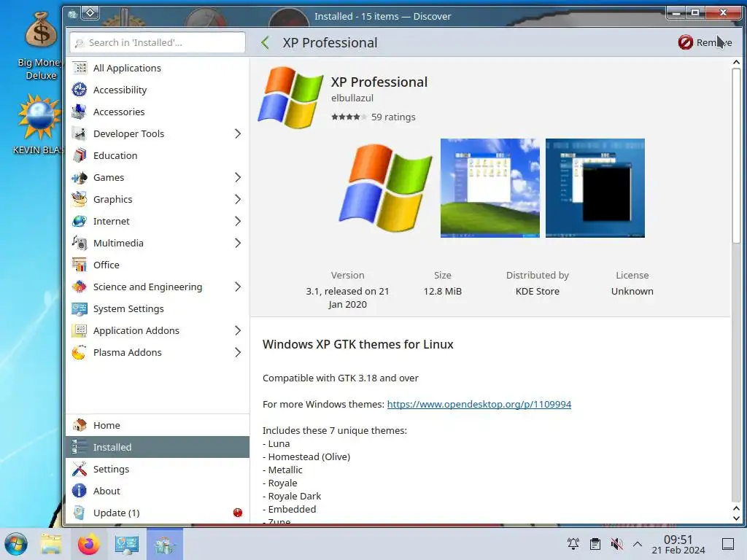Click the star rating of XP Professional
Viewport: 747px width, 560px height.
click(349, 117)
